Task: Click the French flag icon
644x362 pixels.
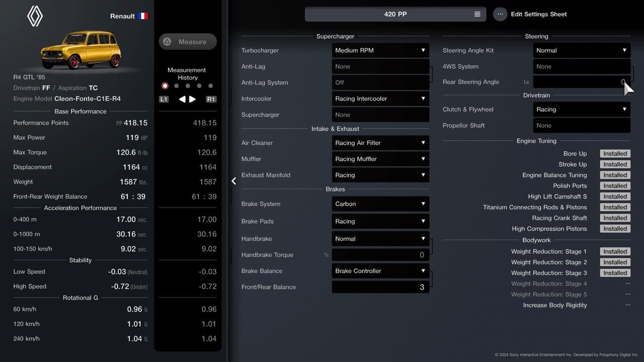Action: point(143,16)
